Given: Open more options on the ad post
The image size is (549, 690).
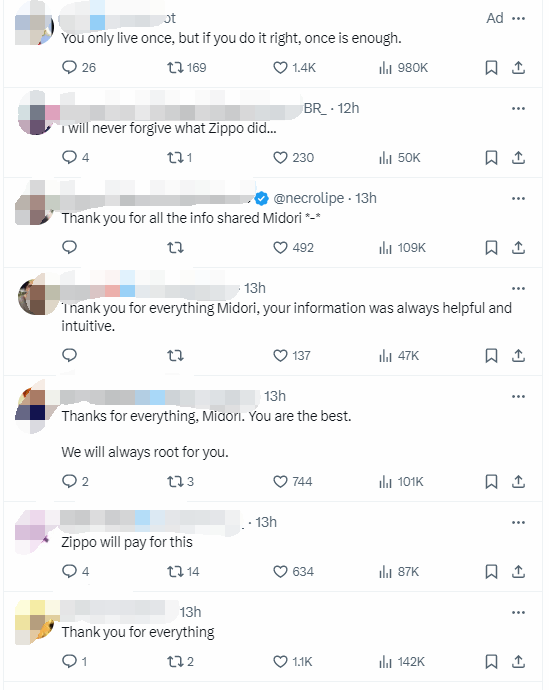Looking at the screenshot, I should click(x=518, y=18).
